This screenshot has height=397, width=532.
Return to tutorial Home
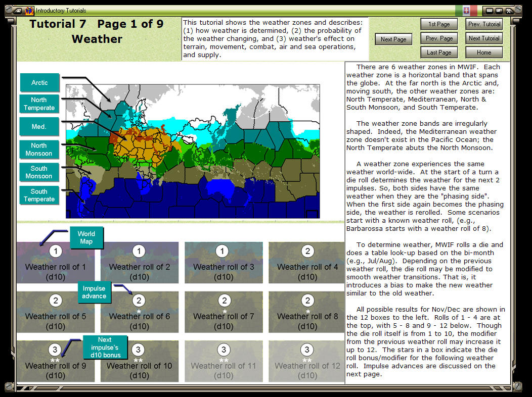point(484,53)
